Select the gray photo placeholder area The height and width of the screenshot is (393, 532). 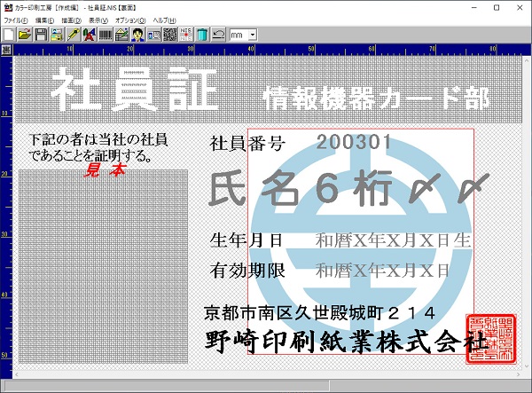103,266
